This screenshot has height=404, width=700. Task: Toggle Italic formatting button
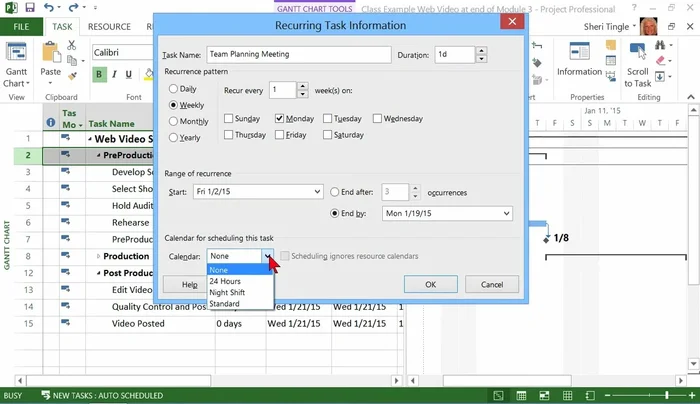coord(114,75)
